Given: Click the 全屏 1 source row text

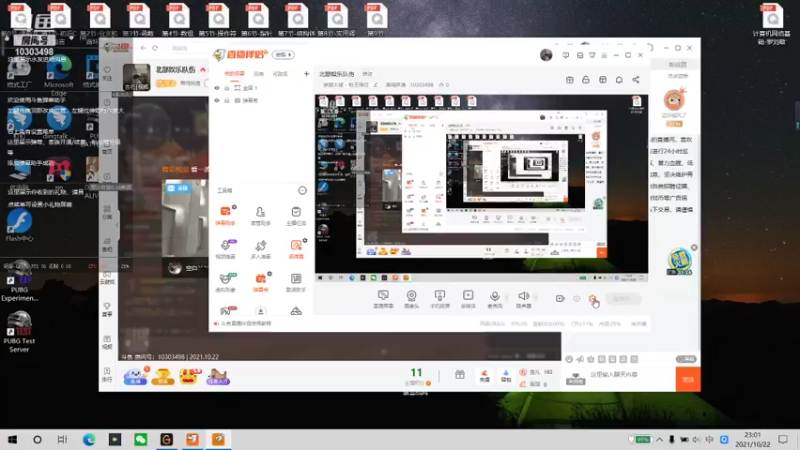Looking at the screenshot, I should pyautogui.click(x=250, y=88).
